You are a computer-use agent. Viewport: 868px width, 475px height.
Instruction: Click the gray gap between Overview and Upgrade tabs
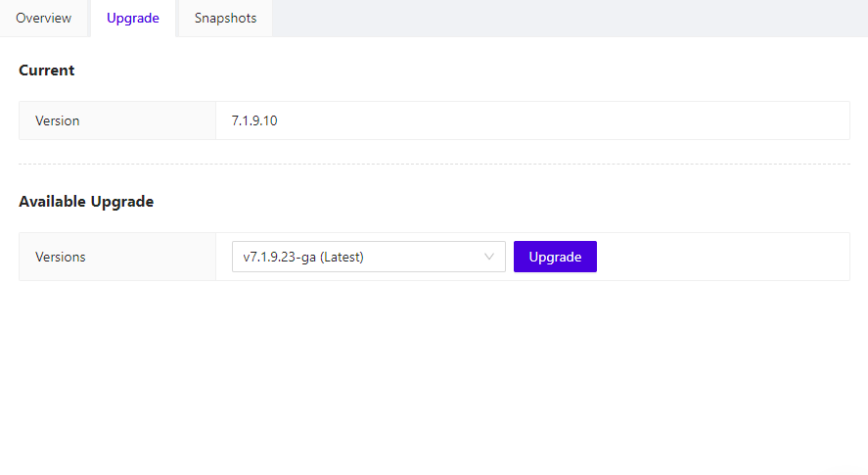pyautogui.click(x=89, y=19)
